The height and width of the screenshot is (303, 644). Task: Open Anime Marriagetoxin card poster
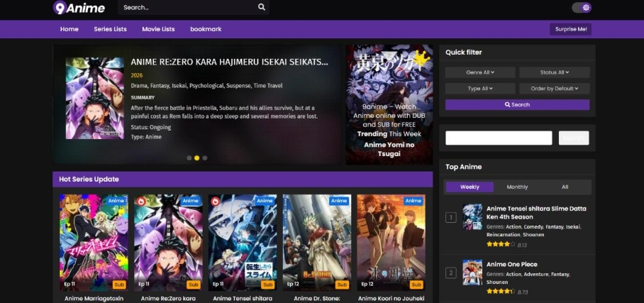(x=94, y=243)
